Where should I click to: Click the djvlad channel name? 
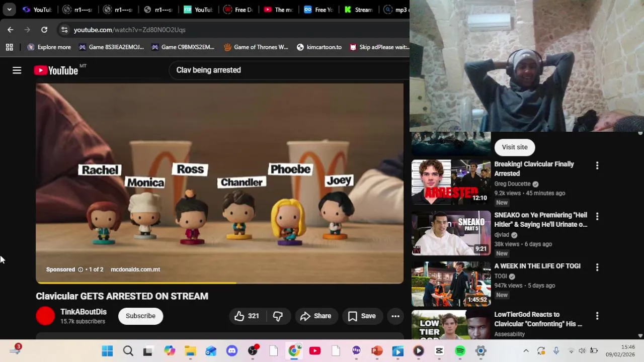click(502, 235)
